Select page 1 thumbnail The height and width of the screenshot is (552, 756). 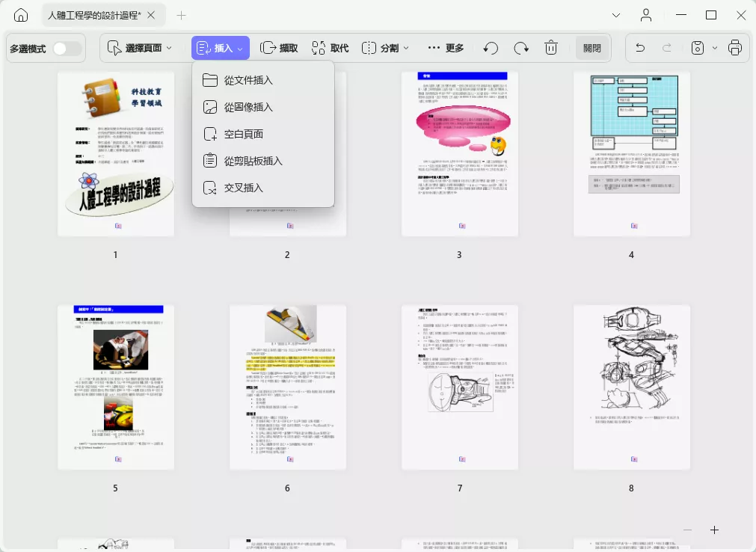click(x=116, y=154)
